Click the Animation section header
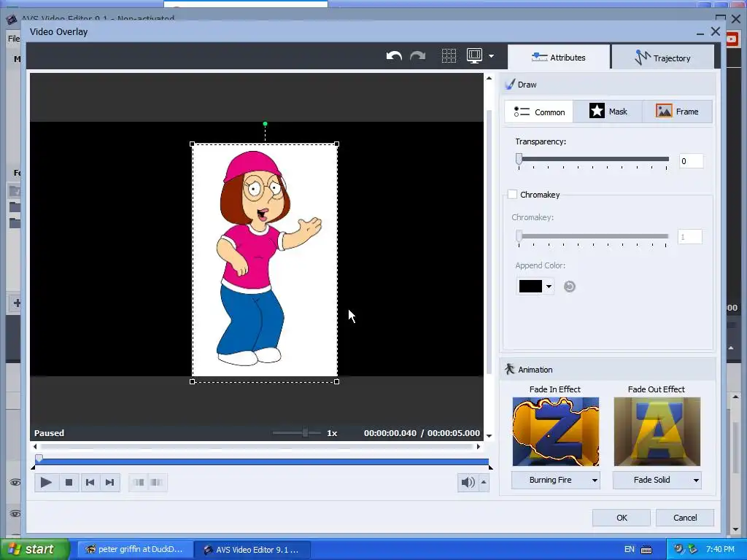Viewport: 747px width, 560px height. pos(608,370)
